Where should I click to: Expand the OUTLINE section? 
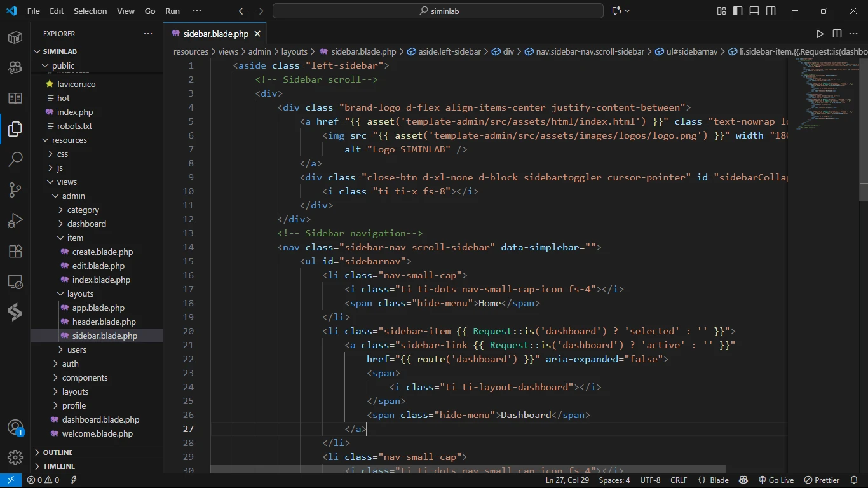[58, 452]
